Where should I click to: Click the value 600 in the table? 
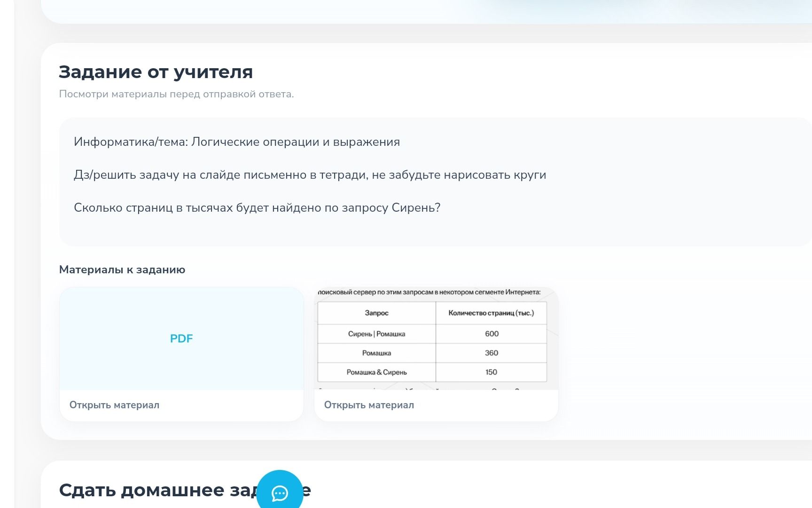point(492,334)
